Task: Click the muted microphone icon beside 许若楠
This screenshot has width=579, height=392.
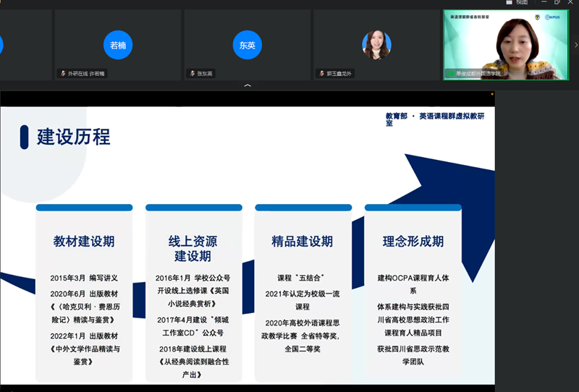Action: click(x=64, y=74)
